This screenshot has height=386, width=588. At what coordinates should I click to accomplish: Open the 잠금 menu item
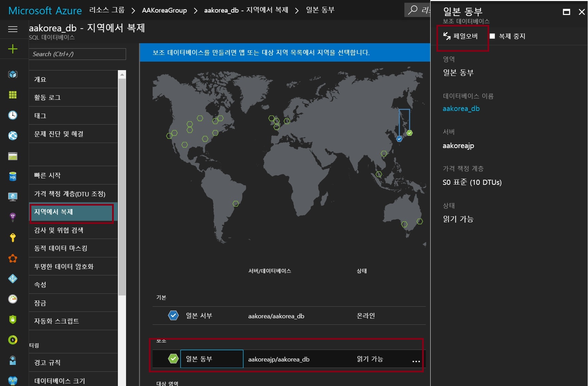coord(73,303)
